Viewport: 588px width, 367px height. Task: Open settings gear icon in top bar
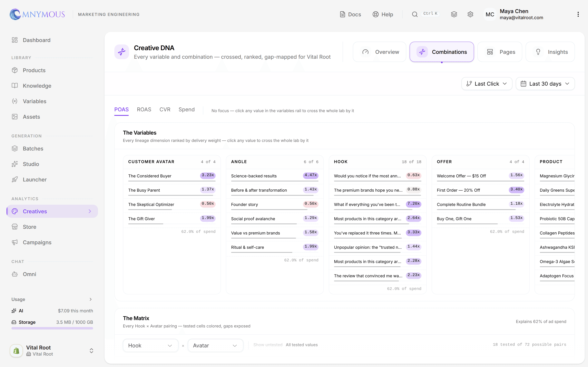pyautogui.click(x=470, y=14)
